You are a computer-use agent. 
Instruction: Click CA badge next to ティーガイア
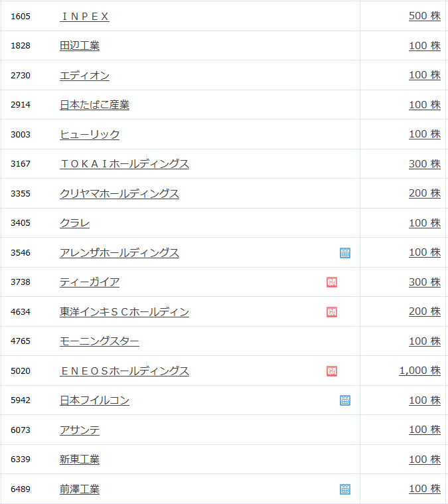pyautogui.click(x=332, y=282)
